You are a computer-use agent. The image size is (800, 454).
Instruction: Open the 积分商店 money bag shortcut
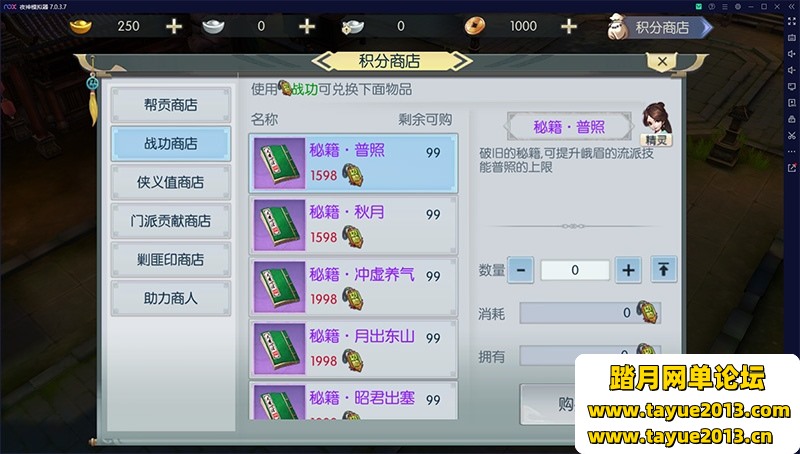pyautogui.click(x=660, y=27)
